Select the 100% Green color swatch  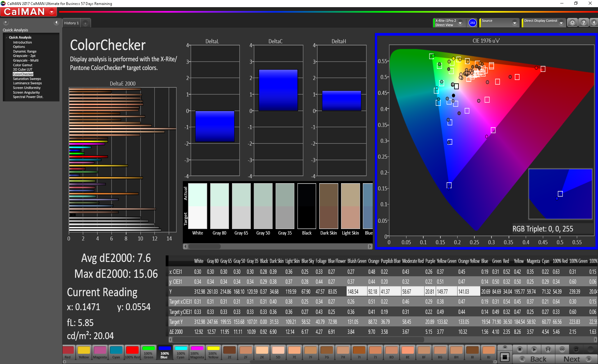click(x=149, y=352)
